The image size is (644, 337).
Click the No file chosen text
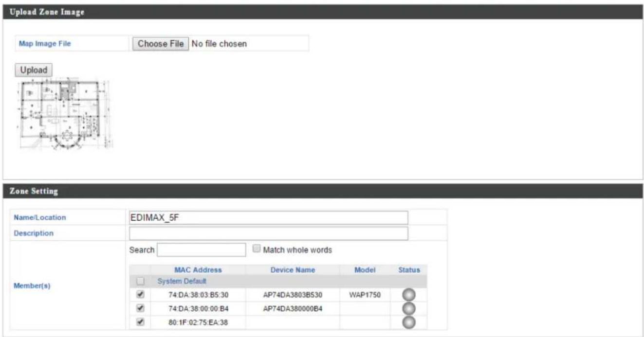pyautogui.click(x=219, y=44)
